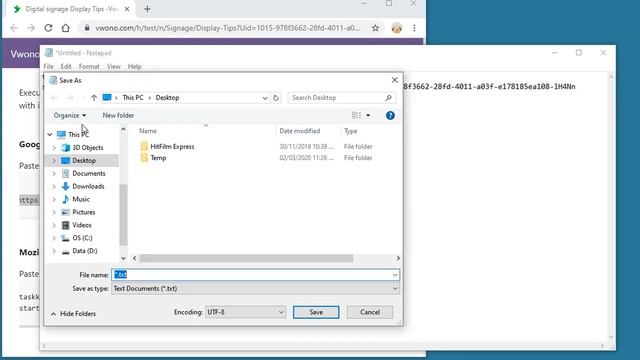This screenshot has width=640, height=360.
Task: Open Notepad's Format menu
Action: (x=89, y=67)
